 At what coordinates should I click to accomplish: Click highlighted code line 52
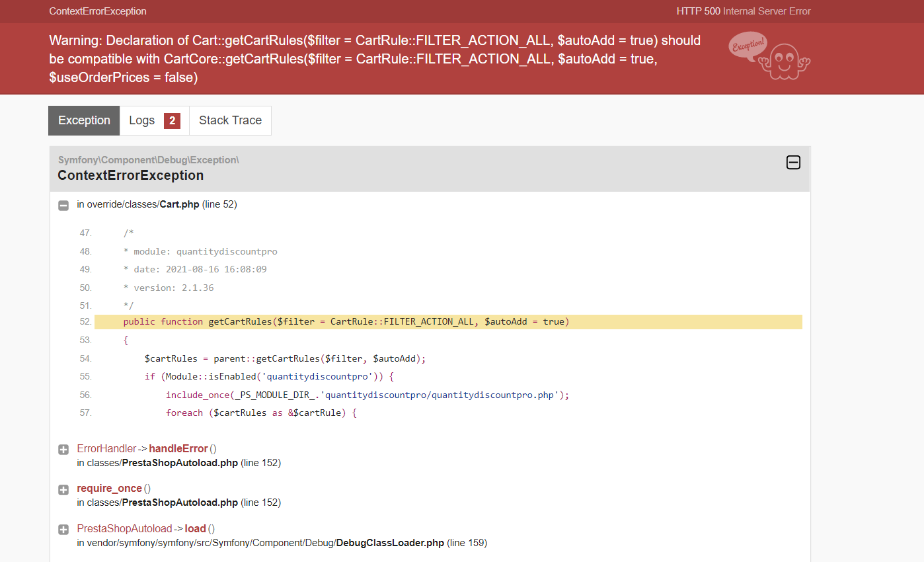448,322
